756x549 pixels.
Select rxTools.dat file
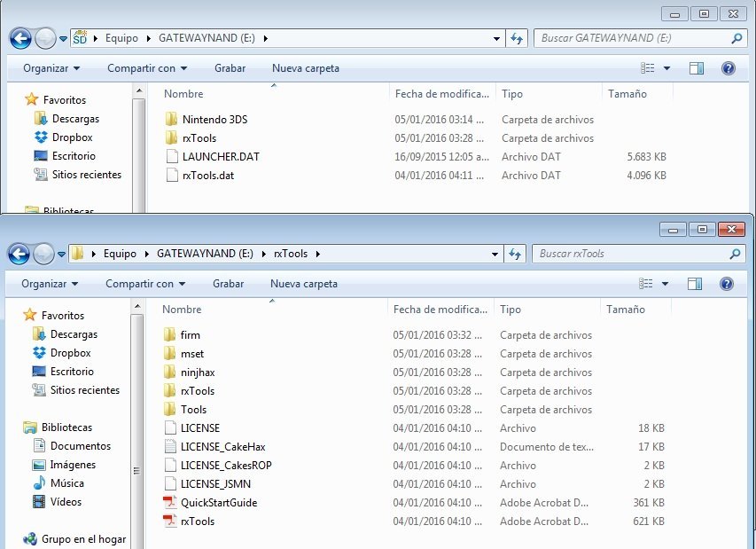coord(200,175)
